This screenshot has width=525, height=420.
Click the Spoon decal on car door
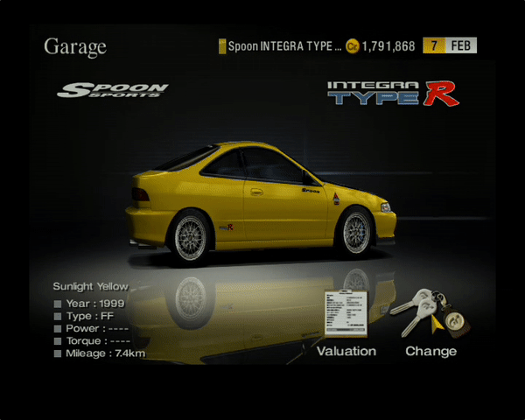pyautogui.click(x=311, y=191)
